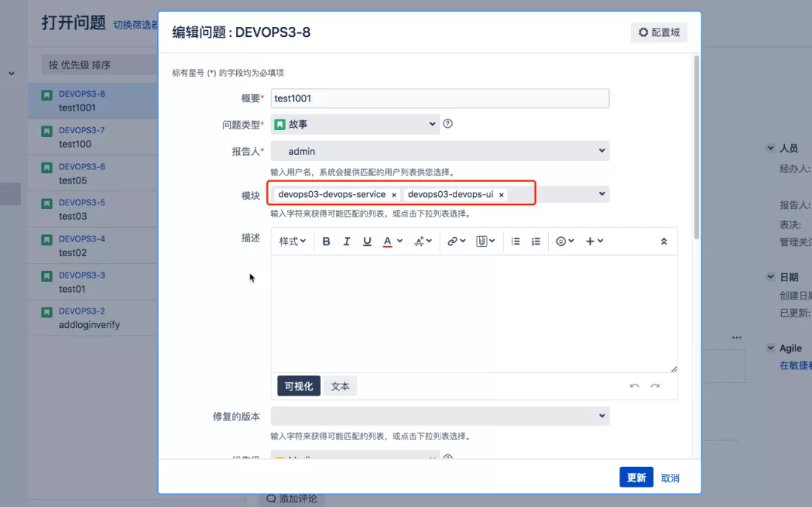Open more text formatting options menu
The image size is (812, 507).
[423, 241]
